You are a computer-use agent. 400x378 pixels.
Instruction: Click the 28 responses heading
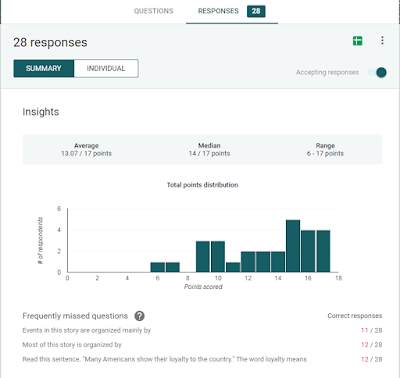50,43
